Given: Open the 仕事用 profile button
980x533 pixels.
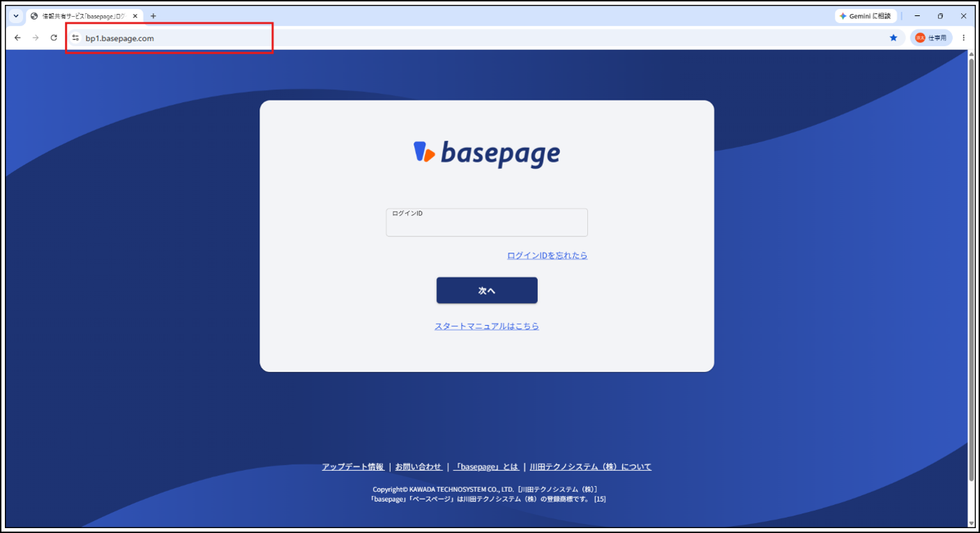Looking at the screenshot, I should click(931, 38).
